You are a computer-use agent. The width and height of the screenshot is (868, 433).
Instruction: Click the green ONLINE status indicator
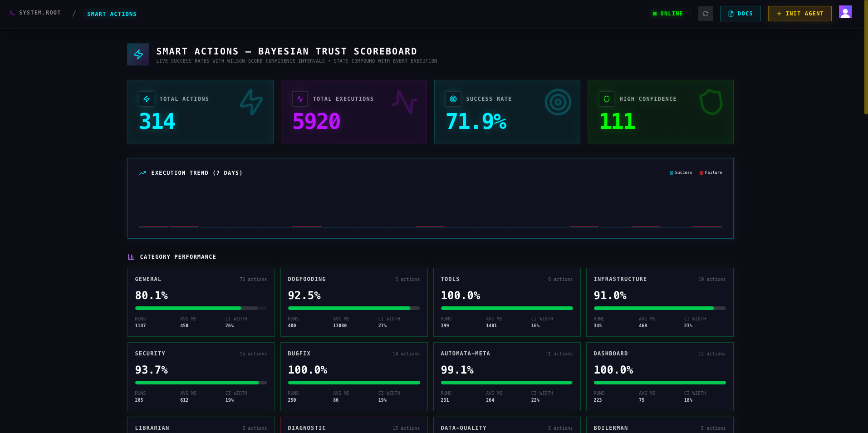click(667, 14)
